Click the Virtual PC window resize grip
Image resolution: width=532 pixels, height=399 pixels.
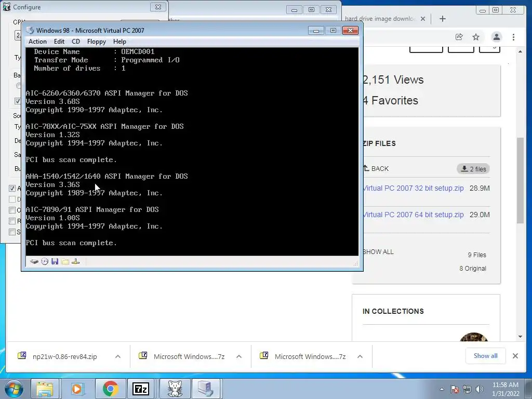click(355, 263)
